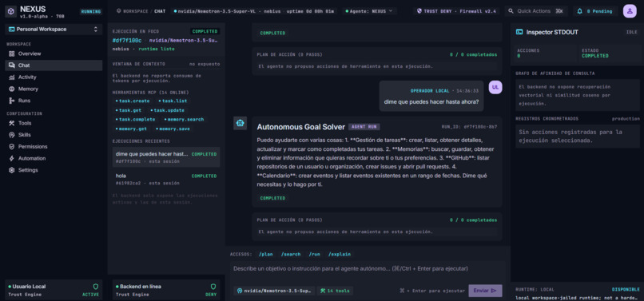
Task: Open Overview in the sidebar
Action: (x=54, y=53)
